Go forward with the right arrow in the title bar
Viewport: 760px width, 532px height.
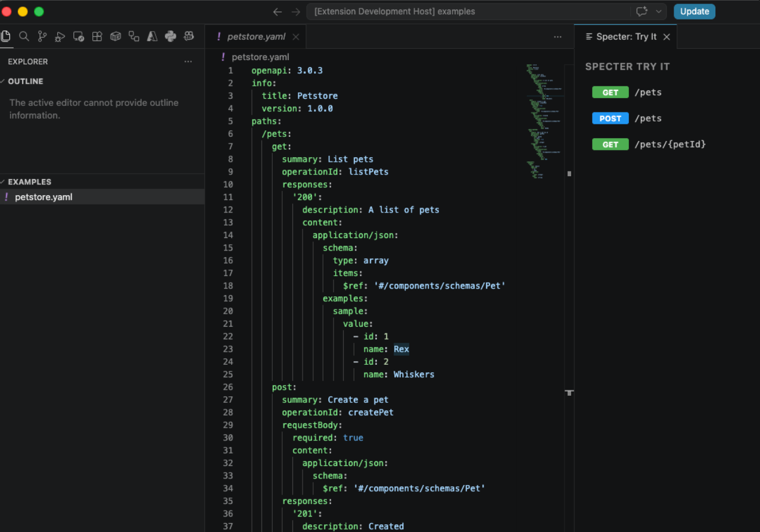(296, 11)
